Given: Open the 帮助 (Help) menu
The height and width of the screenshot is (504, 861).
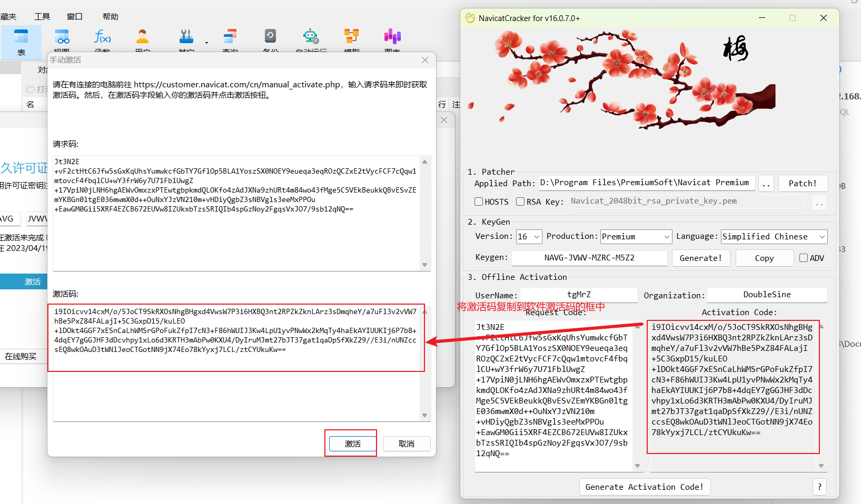Looking at the screenshot, I should click(111, 16).
